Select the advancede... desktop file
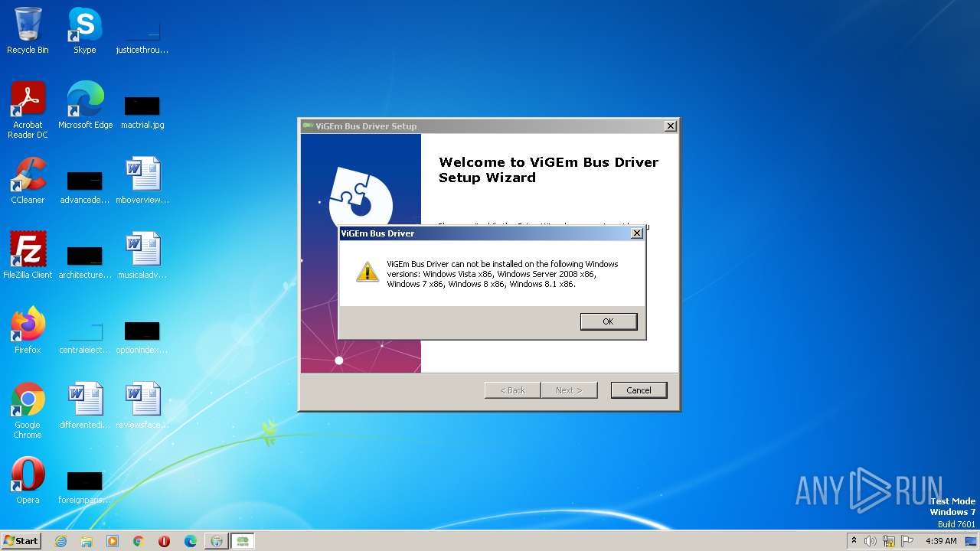This screenshot has width=980, height=551. (x=84, y=187)
